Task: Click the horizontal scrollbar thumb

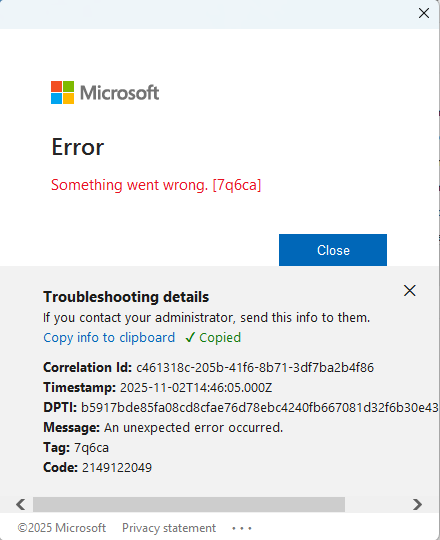Action: [x=189, y=504]
